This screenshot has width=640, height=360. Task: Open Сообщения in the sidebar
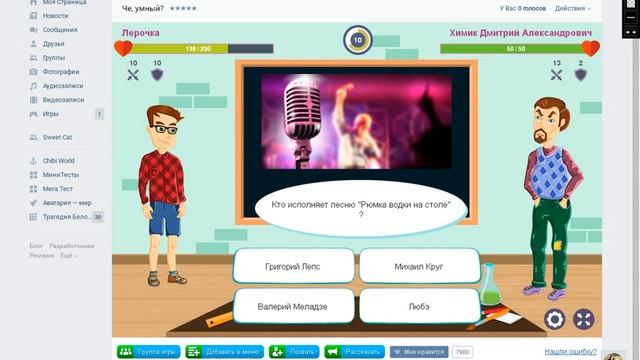60,30
